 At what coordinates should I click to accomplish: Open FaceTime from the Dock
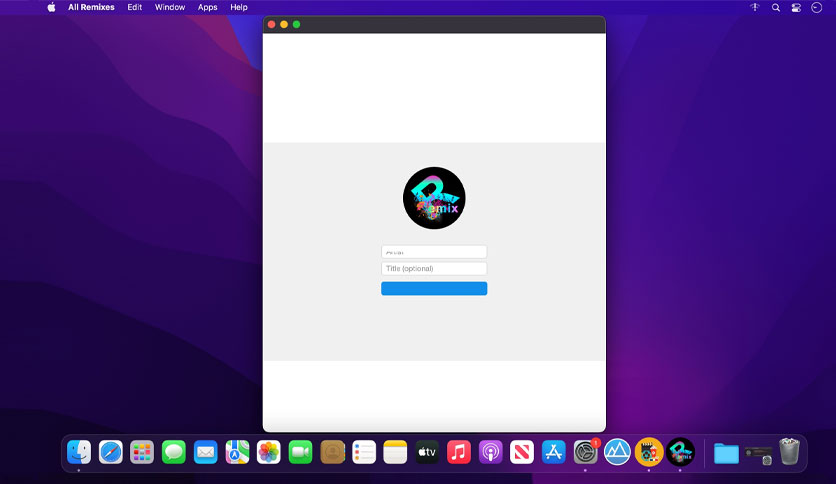coord(301,453)
